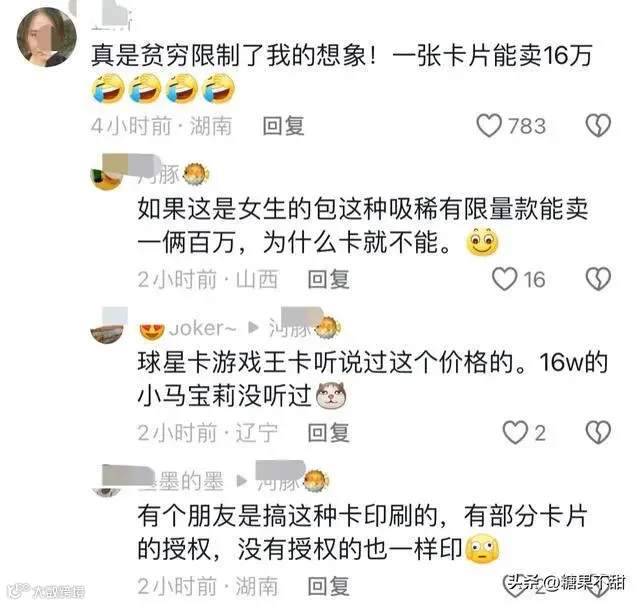Screen dimensions: 640x605
Task: Like the reply with 16 likes
Action: point(504,279)
